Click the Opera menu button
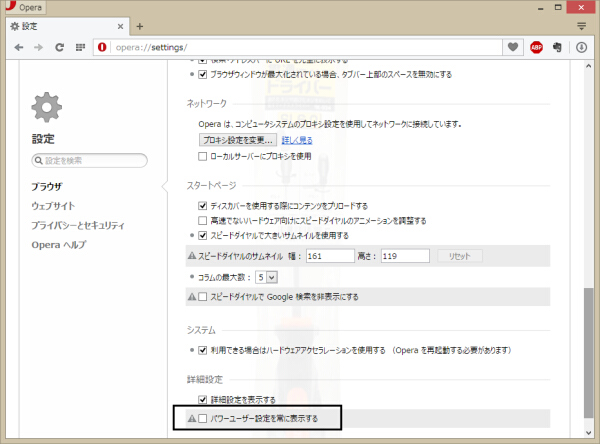Image resolution: width=600 pixels, height=444 pixels. pos(24,7)
